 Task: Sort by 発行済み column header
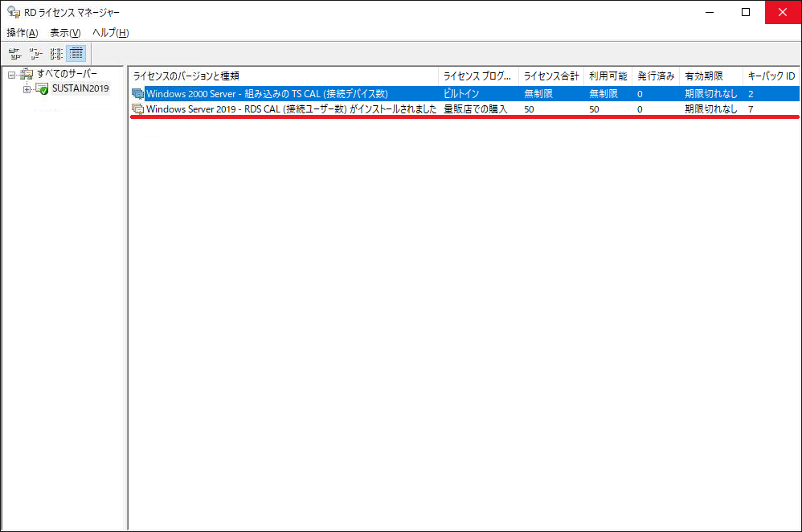(x=656, y=76)
